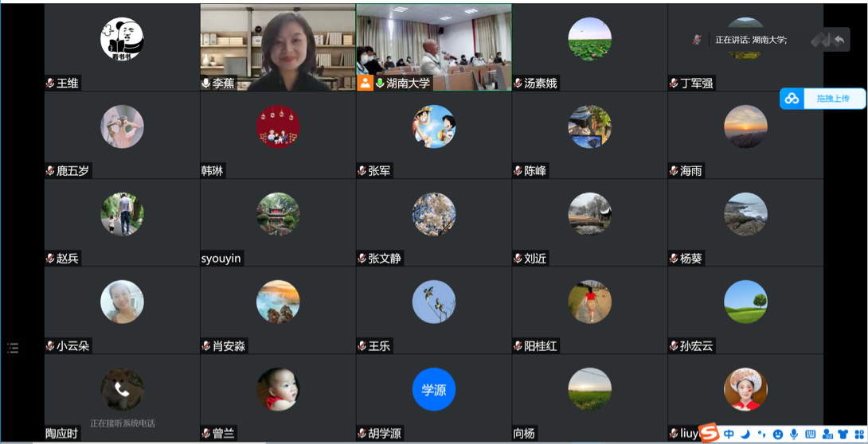Select 李蕉's video tile

[277, 44]
